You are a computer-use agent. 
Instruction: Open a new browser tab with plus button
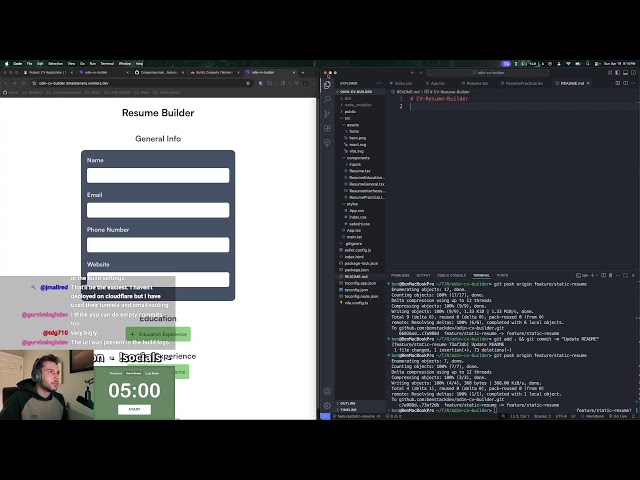click(302, 73)
